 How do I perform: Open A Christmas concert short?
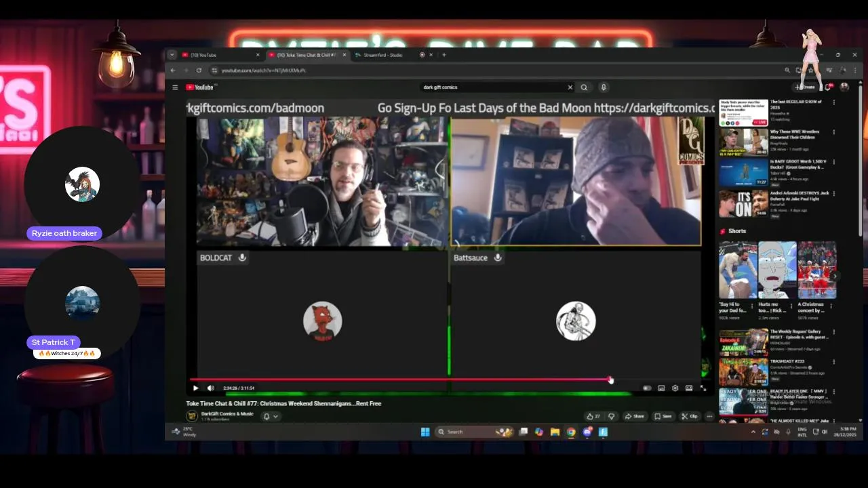tap(816, 270)
